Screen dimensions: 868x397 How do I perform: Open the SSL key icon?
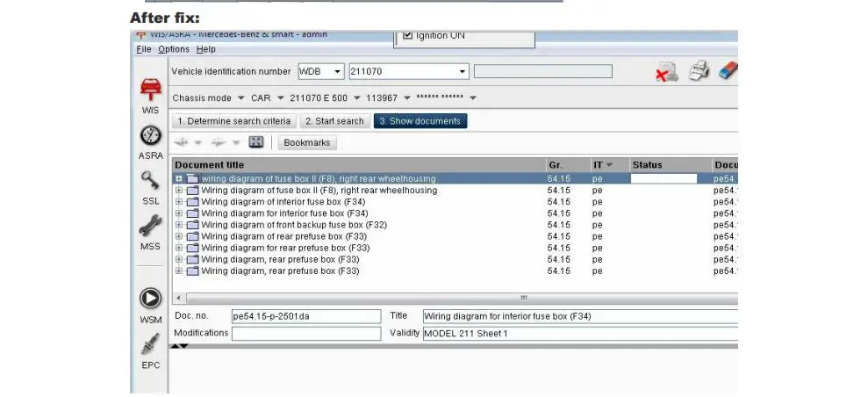point(151,181)
